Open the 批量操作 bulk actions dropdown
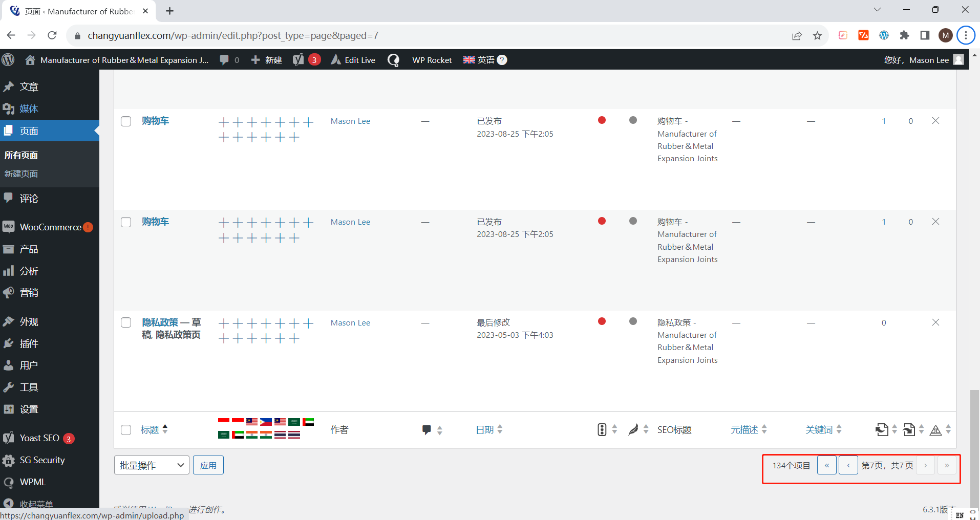 152,465
